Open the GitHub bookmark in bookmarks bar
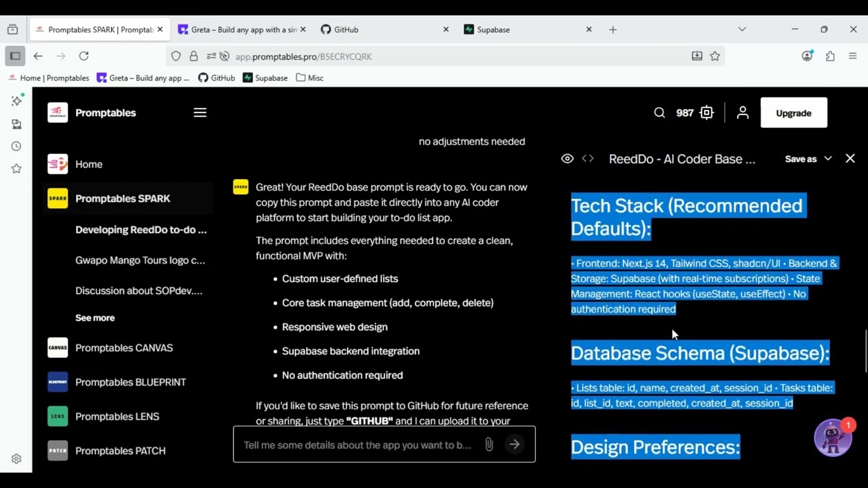The width and height of the screenshot is (868, 488). [x=216, y=78]
